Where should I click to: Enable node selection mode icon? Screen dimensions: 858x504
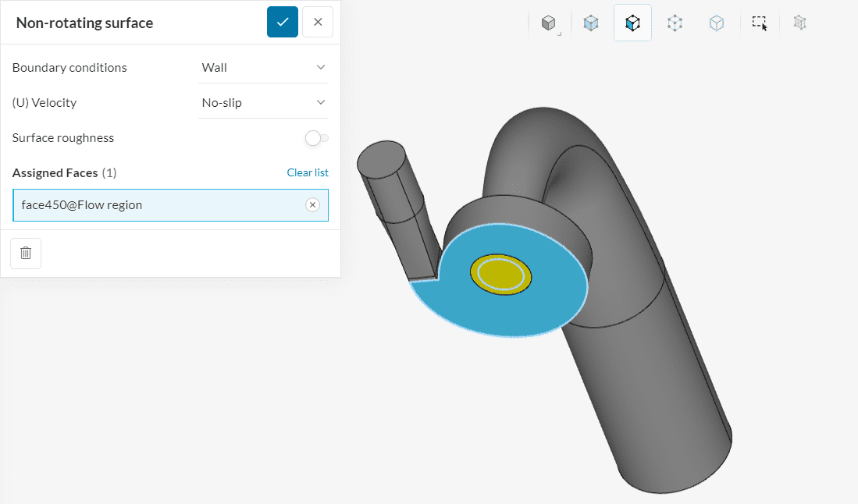(675, 23)
